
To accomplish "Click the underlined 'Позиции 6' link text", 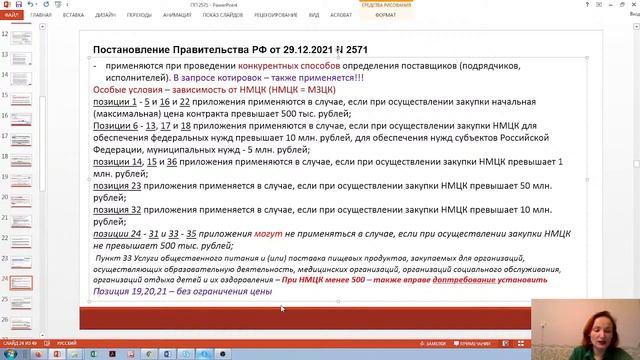I will coord(116,126).
